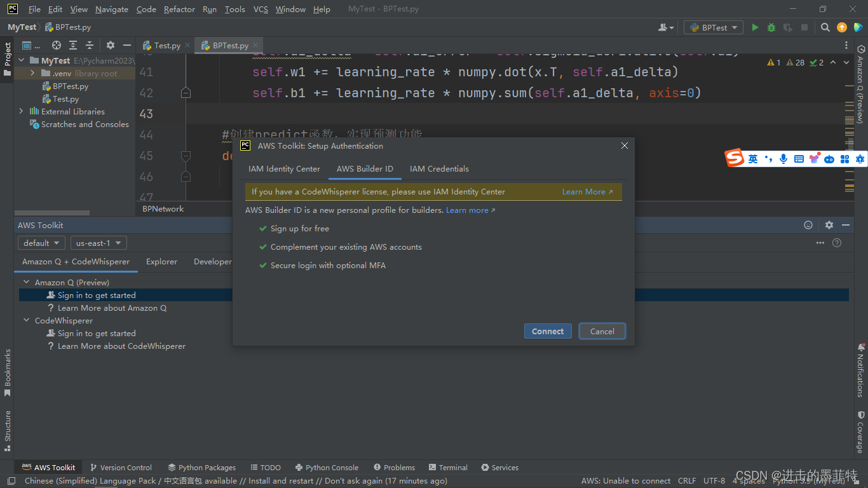Open Python Packages tool window

point(201,467)
